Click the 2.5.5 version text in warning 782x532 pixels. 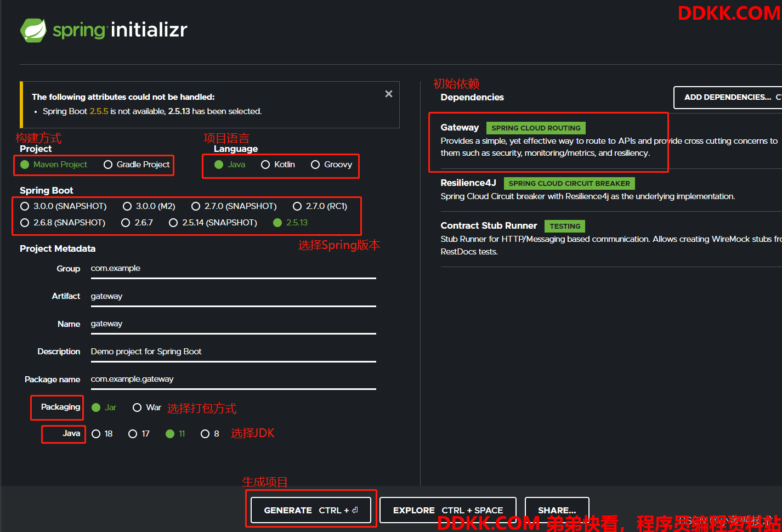click(99, 111)
